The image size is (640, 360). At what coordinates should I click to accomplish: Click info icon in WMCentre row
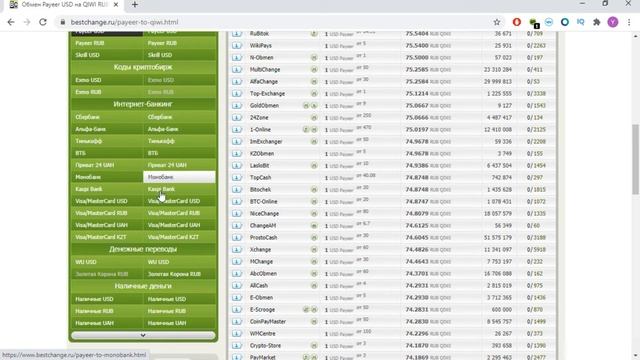click(237, 333)
